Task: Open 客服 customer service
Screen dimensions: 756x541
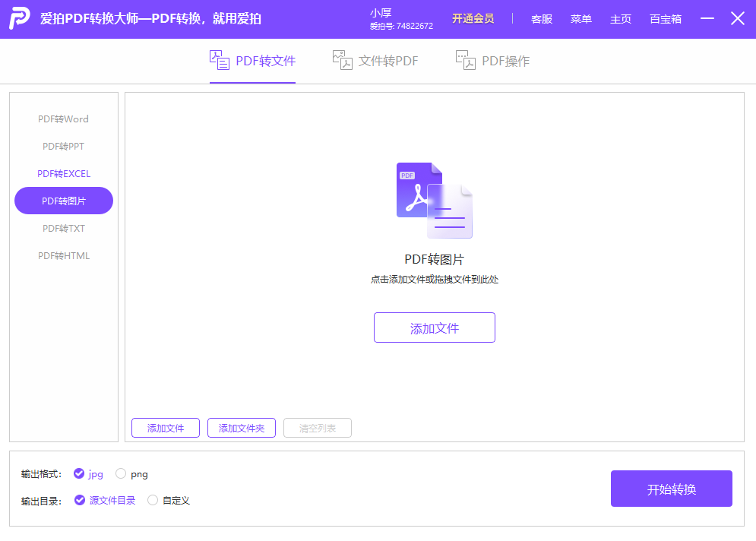Action: click(542, 19)
